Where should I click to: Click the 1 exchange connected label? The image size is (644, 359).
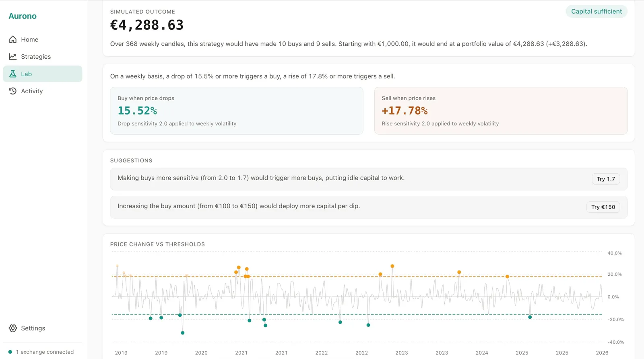[x=45, y=352]
